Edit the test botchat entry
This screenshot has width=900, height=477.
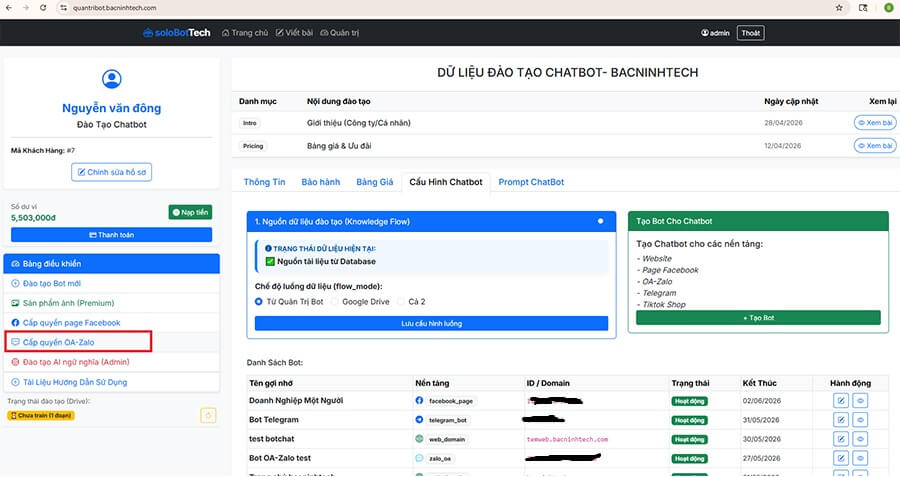click(x=841, y=439)
